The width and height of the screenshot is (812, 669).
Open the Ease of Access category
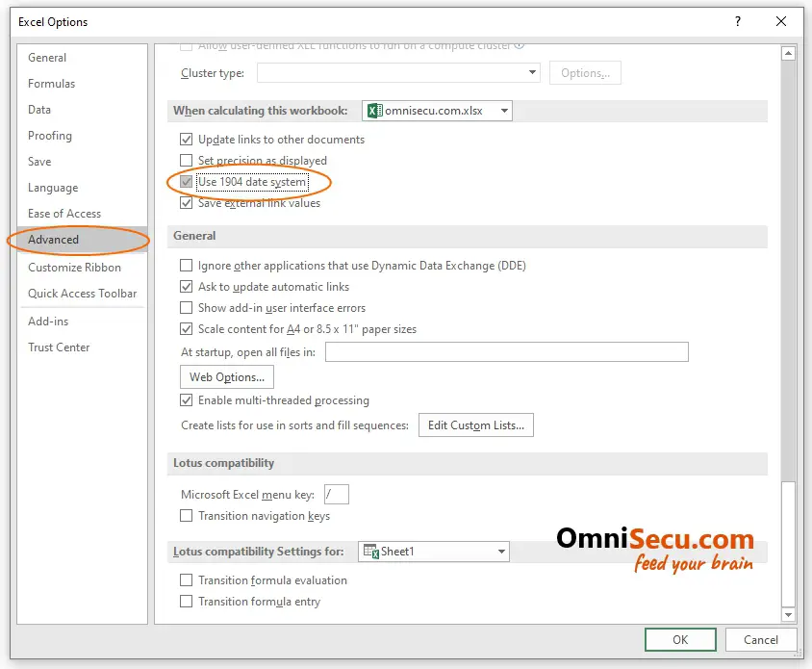(x=82, y=213)
